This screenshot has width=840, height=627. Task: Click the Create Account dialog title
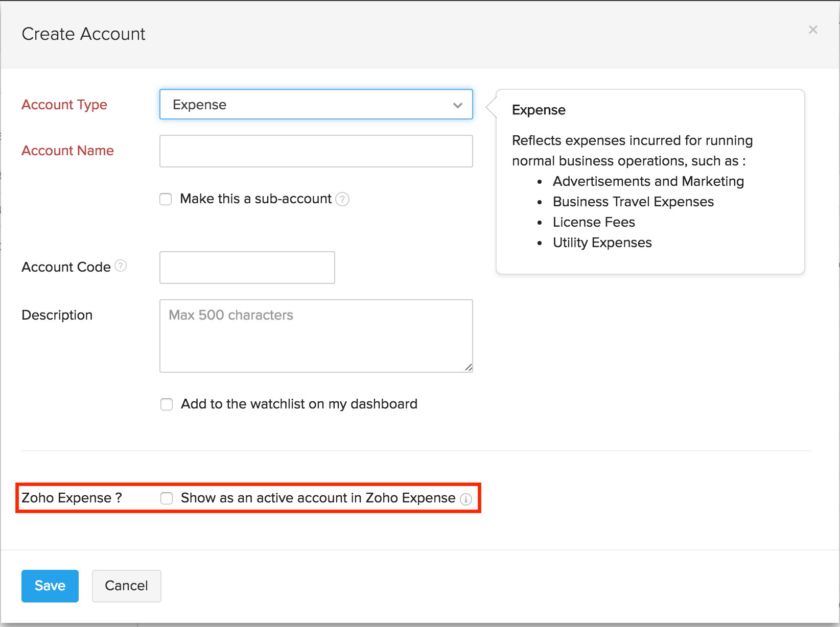tap(83, 34)
